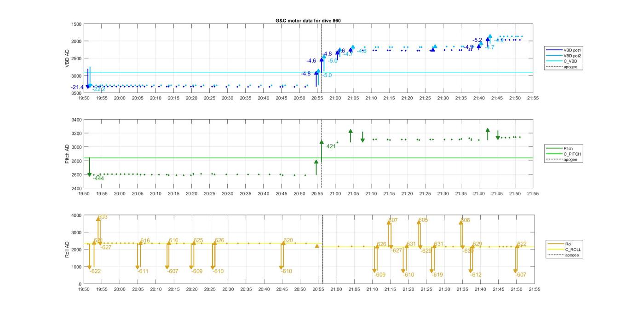Click the '-444' pitch data label

point(98,178)
